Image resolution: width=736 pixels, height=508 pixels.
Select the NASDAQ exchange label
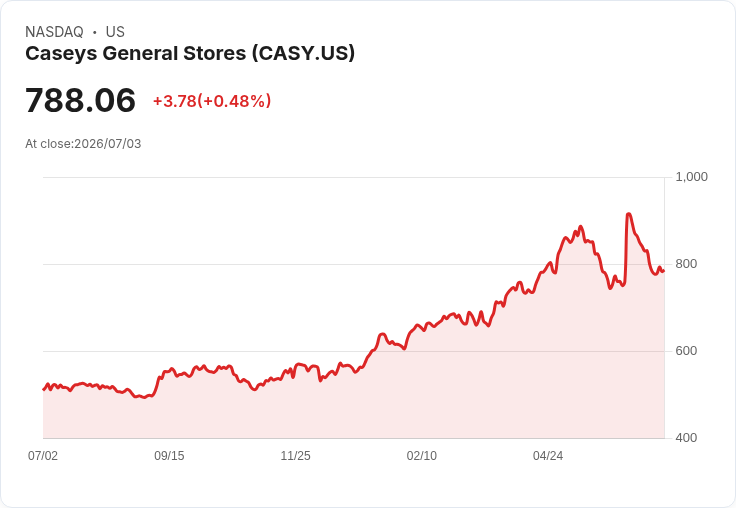point(54,32)
